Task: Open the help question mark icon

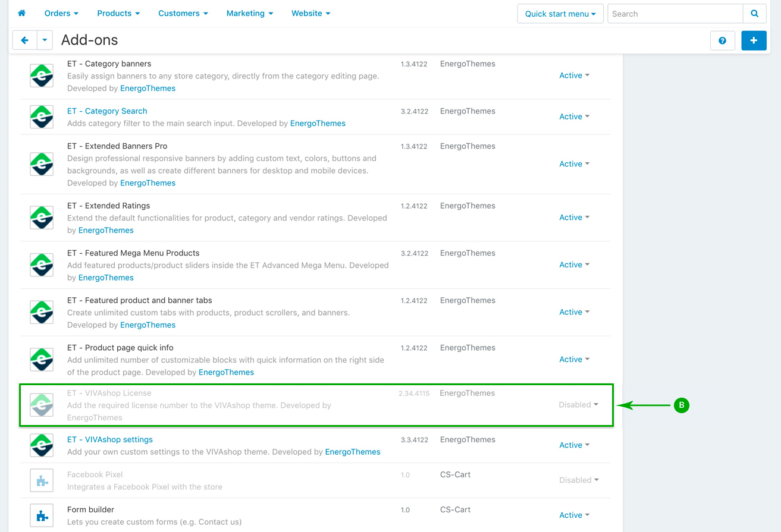Action: (x=722, y=40)
